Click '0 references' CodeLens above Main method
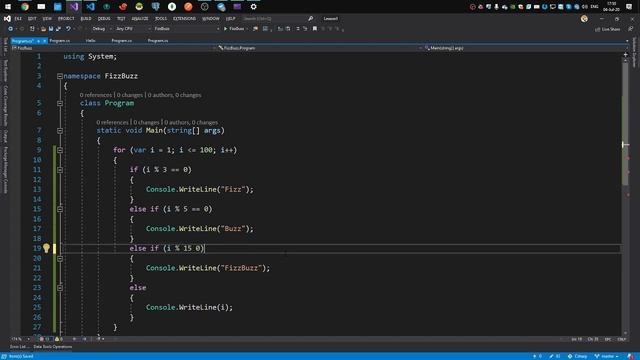The width and height of the screenshot is (640, 360). [112, 122]
